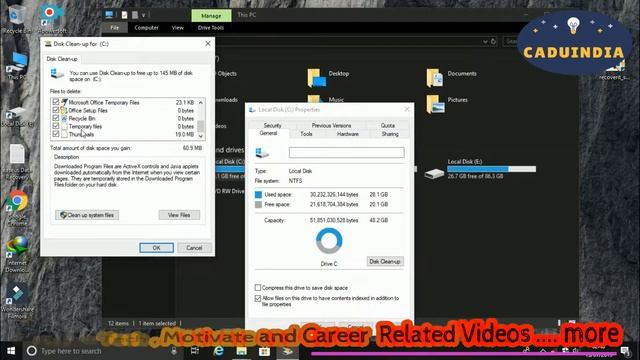The image size is (640, 360).
Task: Click the drive label text field in Properties
Action: (347, 152)
